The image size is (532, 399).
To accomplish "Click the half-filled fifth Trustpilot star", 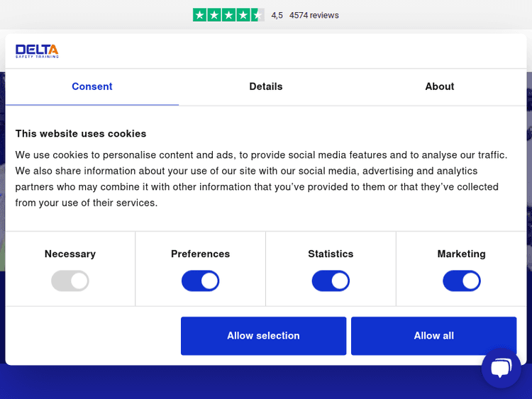I will (257, 15).
